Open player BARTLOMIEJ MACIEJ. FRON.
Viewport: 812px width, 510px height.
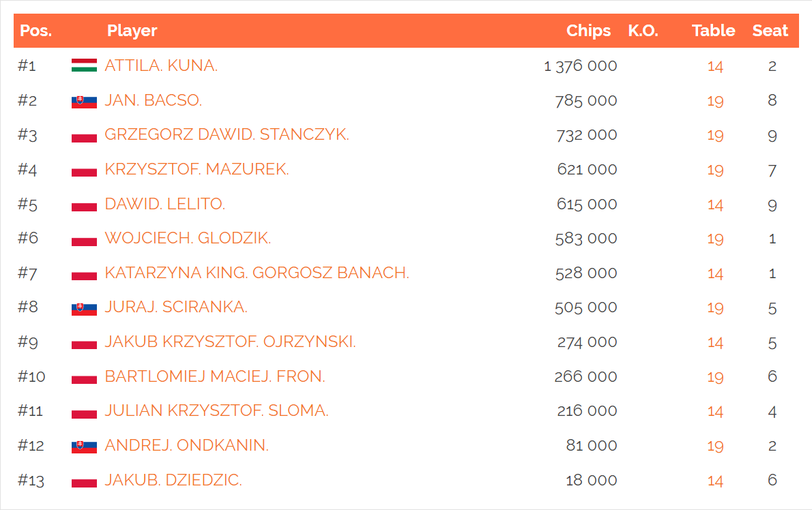(x=215, y=376)
